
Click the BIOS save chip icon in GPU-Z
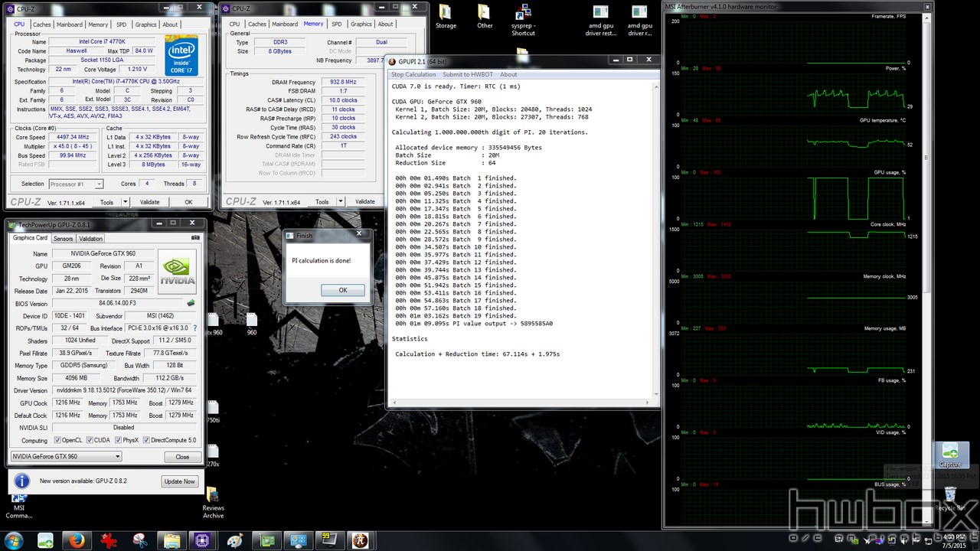(x=191, y=303)
